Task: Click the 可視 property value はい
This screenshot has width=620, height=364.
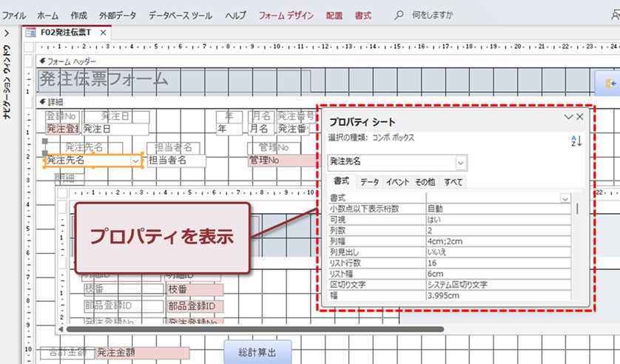Action: tap(499, 219)
